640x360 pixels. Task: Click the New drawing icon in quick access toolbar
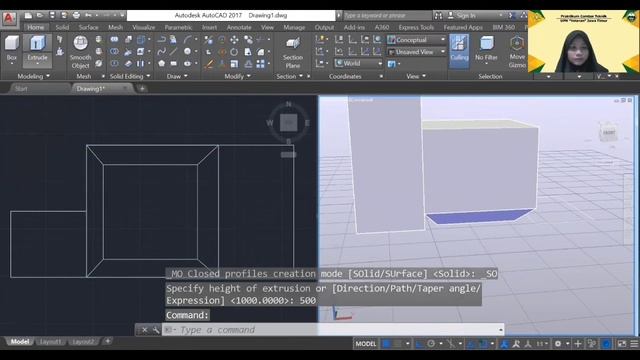point(28,16)
